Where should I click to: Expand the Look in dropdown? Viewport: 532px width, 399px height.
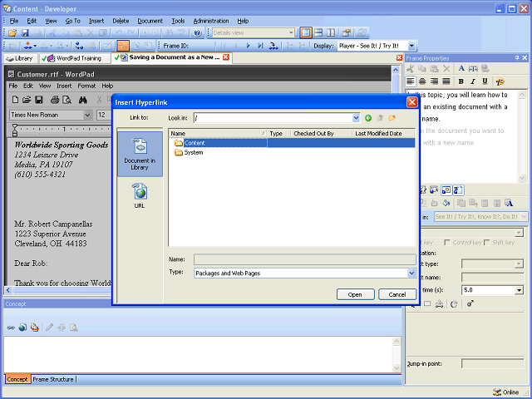(356, 118)
